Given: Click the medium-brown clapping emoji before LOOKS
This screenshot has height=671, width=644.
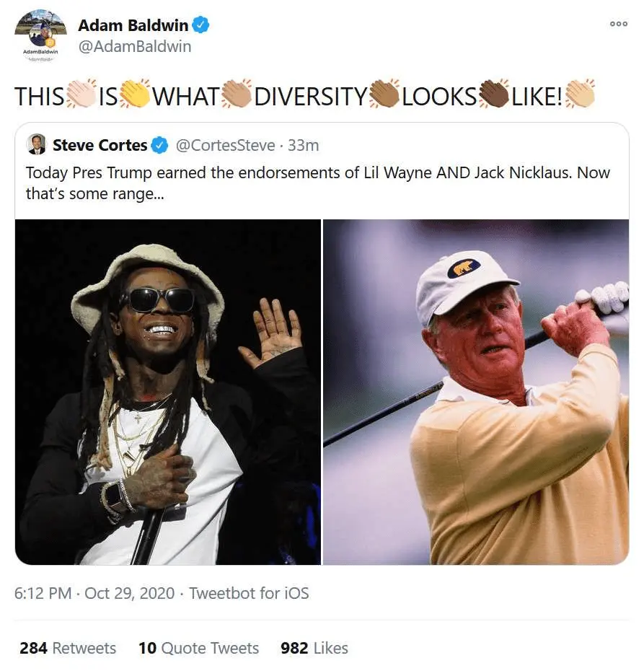Looking at the screenshot, I should (x=384, y=95).
